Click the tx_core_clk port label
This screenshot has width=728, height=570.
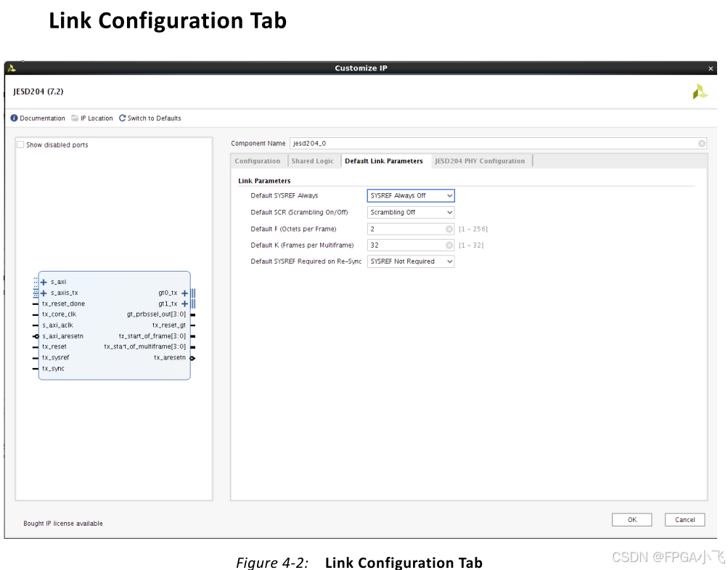pyautogui.click(x=59, y=314)
